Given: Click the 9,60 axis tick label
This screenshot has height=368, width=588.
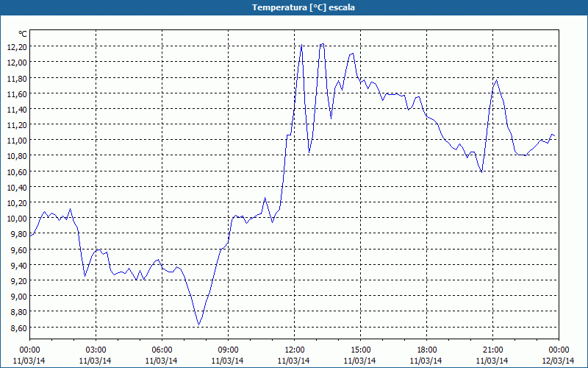Looking at the screenshot, I should (18, 250).
